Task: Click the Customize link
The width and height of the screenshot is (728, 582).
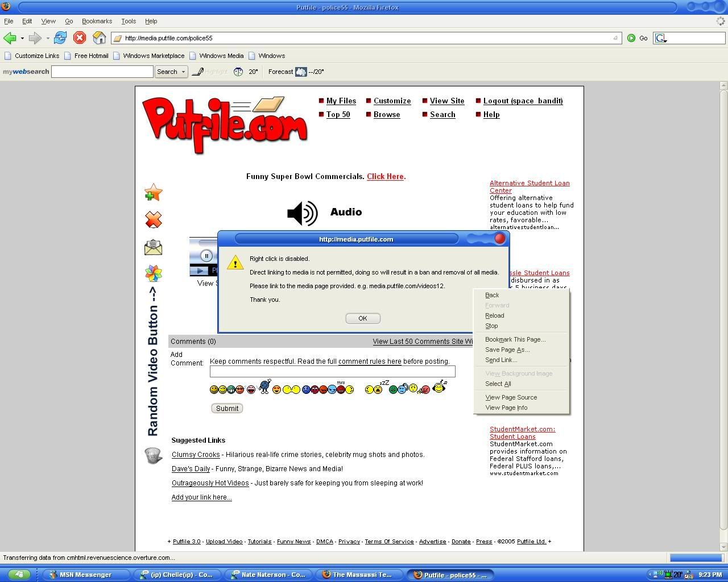Action: click(x=392, y=101)
